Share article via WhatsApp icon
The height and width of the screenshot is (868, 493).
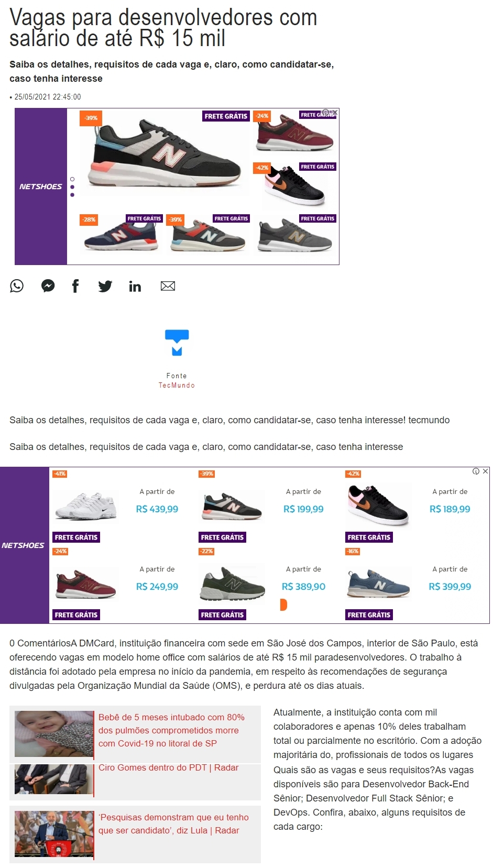(17, 286)
